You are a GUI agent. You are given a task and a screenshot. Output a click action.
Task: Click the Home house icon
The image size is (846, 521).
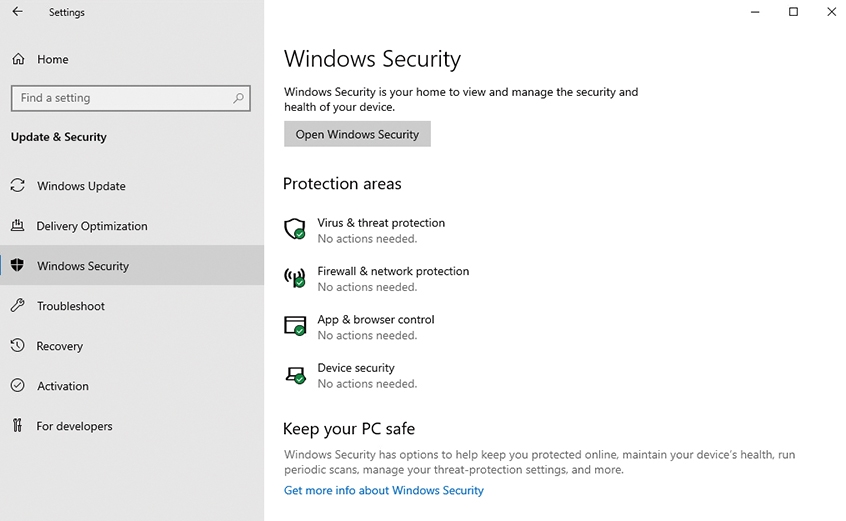18,59
